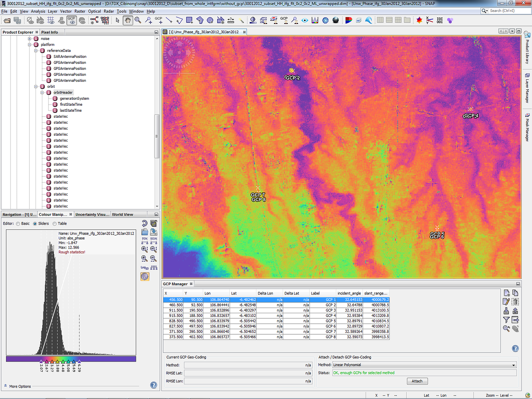Open the Mask Manager panel
532x399 pixels.
(x=528, y=127)
